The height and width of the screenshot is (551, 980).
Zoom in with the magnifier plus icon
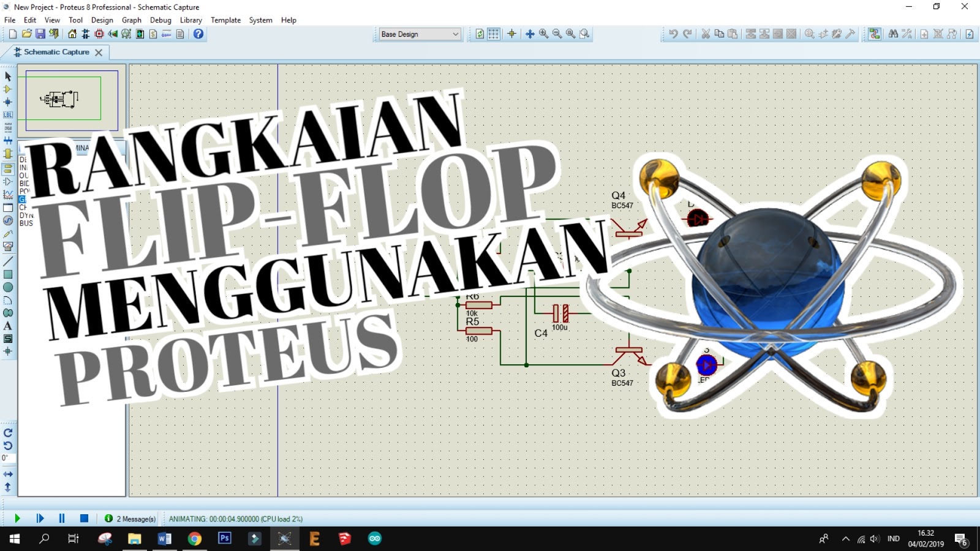(x=544, y=34)
